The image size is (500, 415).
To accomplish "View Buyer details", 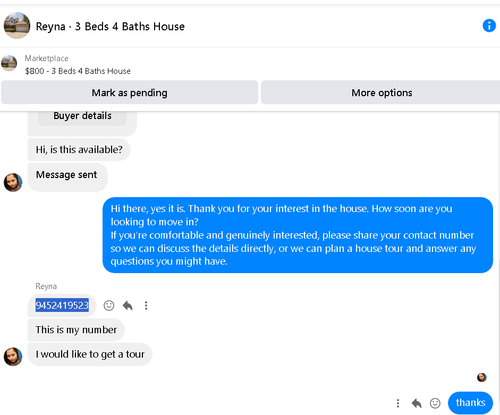I will tap(82, 116).
